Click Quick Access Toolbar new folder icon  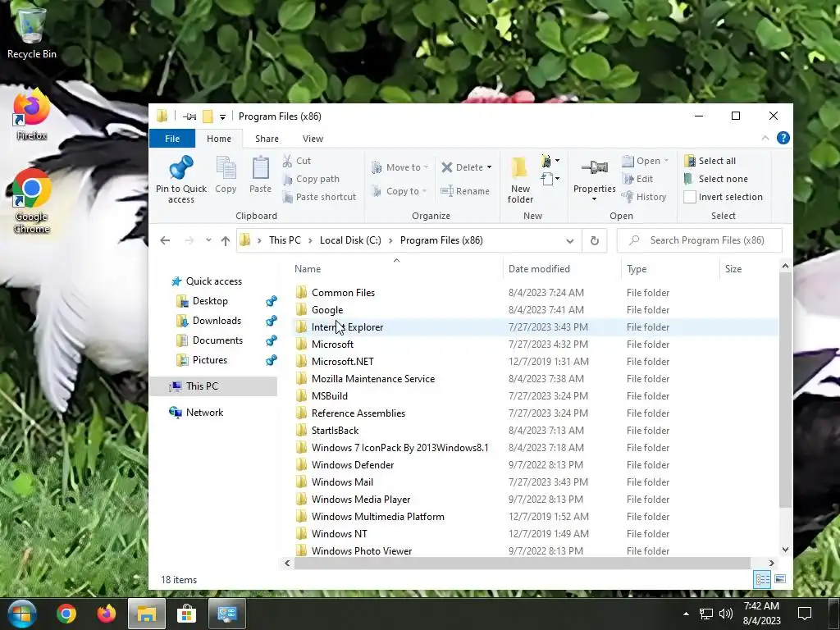208,116
